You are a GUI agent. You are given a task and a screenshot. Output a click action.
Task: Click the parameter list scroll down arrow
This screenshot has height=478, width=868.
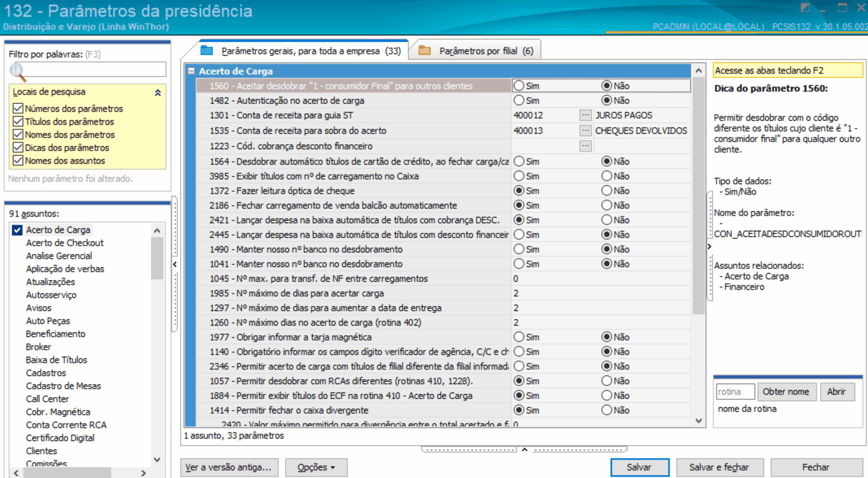[x=698, y=421]
